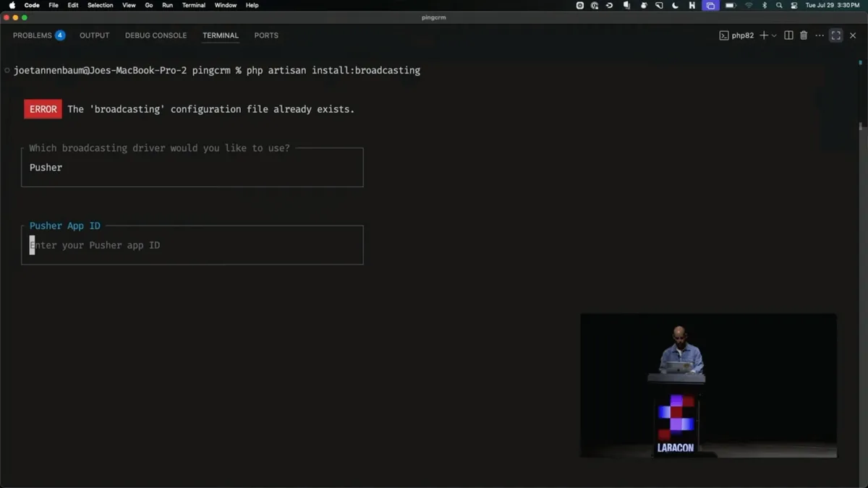Open the Window menu

(226, 5)
